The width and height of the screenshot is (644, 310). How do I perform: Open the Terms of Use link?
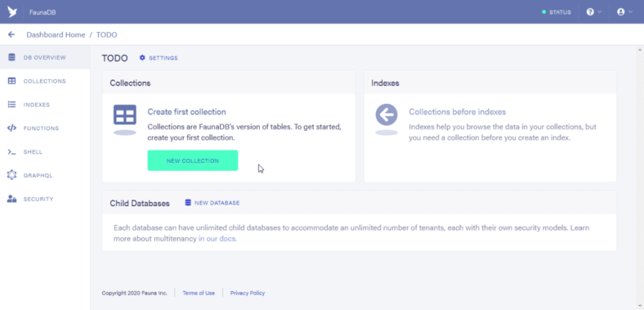(x=199, y=293)
